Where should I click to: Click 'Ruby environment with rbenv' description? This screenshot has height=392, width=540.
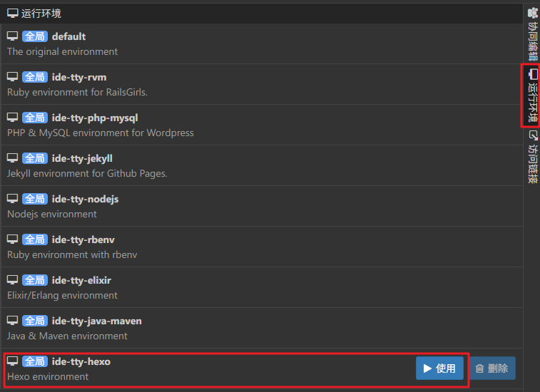point(72,254)
